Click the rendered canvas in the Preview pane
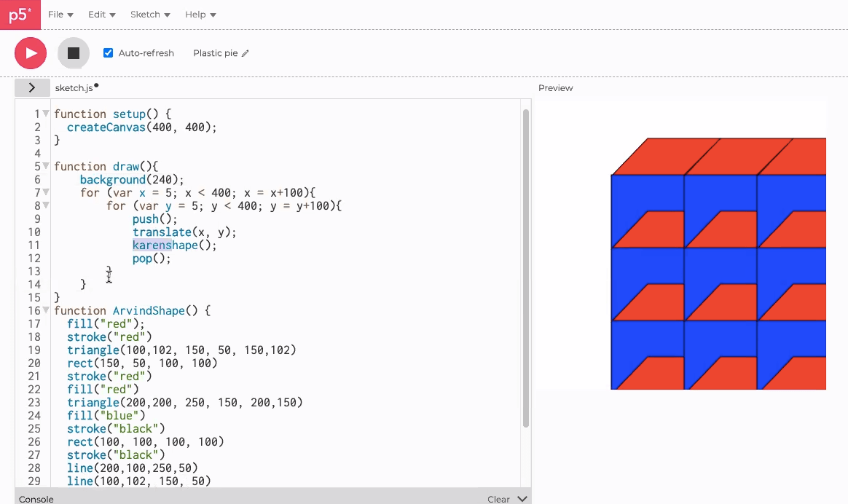 [718, 262]
